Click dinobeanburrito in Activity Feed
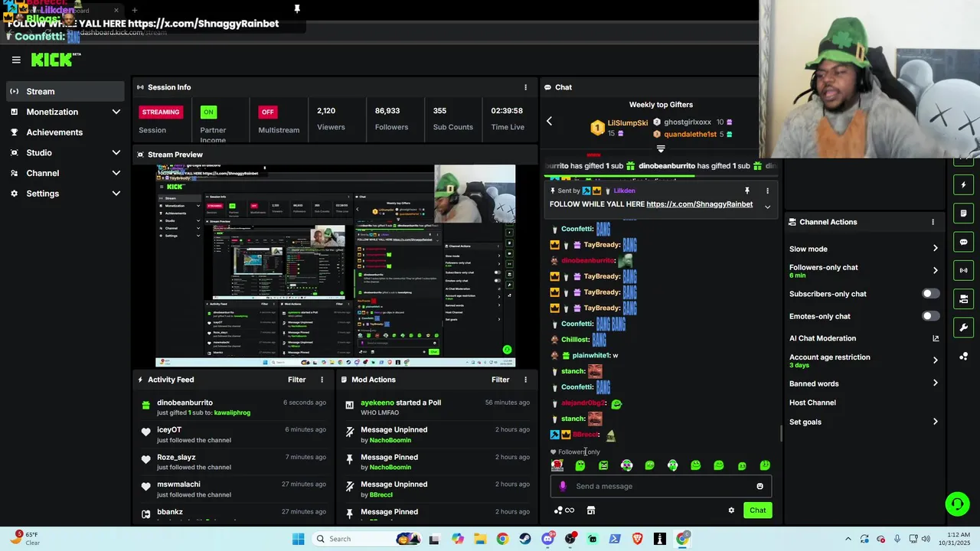The width and height of the screenshot is (980, 551). [185, 403]
